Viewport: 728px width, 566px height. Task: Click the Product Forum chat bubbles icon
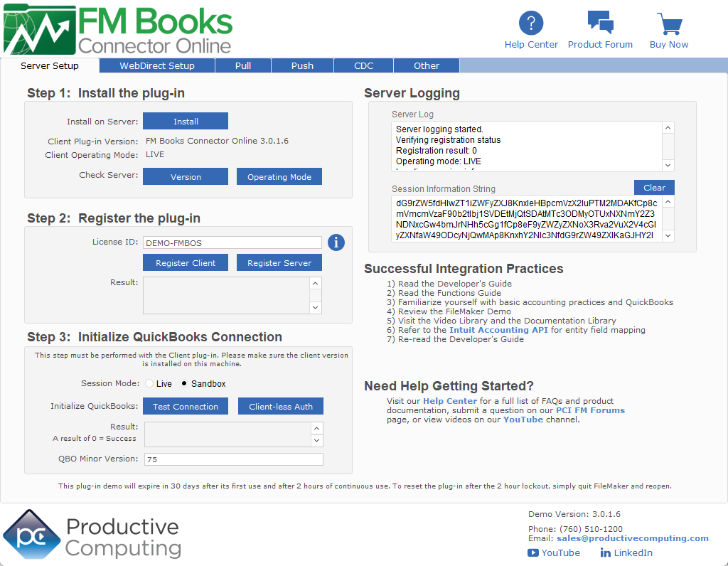(x=600, y=23)
